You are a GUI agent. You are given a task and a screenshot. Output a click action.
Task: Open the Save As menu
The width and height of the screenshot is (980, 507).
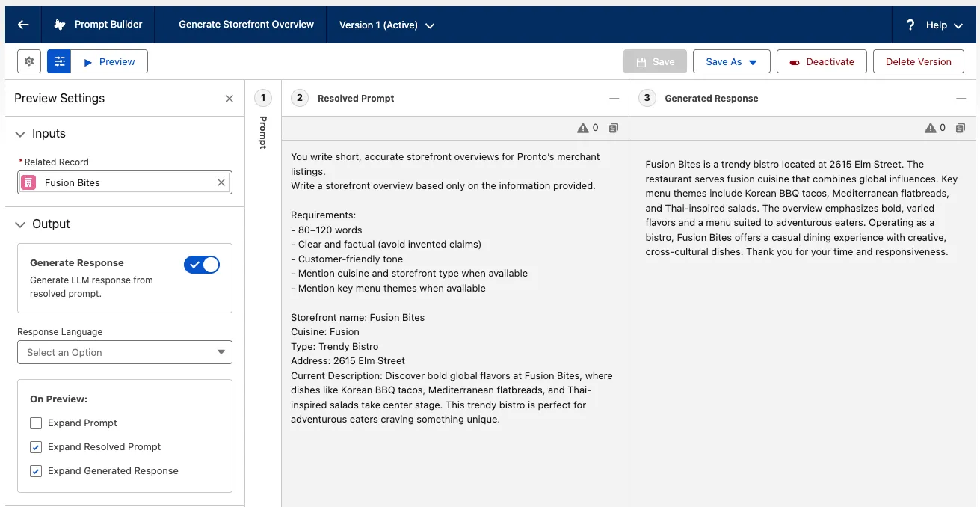point(731,61)
